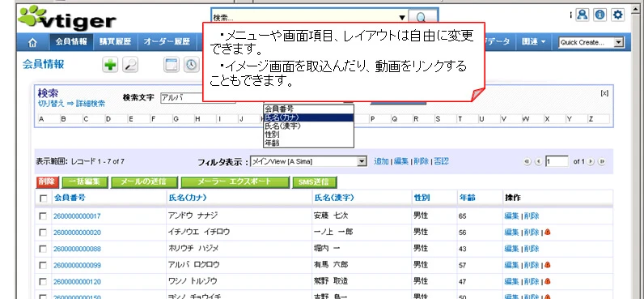Click the filter 削除 link beside 編集
This screenshot has height=299, width=644.
point(421,161)
